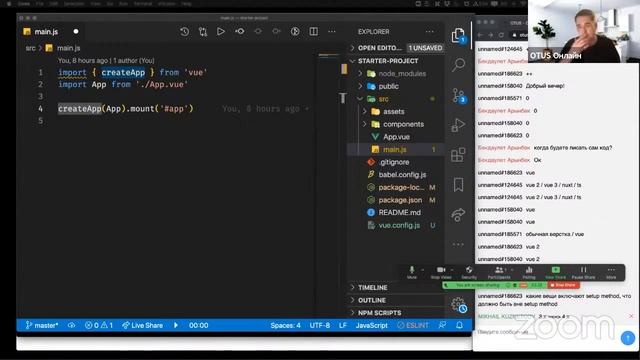Open package.json file
640x360 pixels.
pos(396,200)
